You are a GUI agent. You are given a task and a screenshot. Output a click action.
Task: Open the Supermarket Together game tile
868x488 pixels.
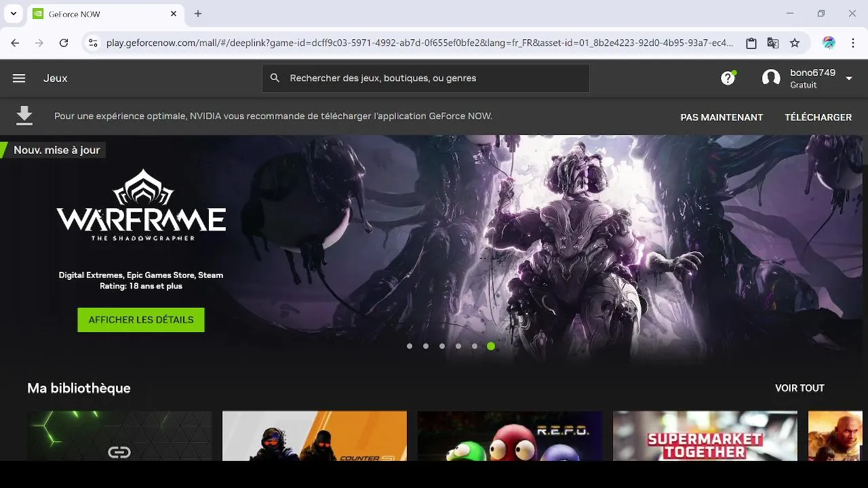click(705, 436)
